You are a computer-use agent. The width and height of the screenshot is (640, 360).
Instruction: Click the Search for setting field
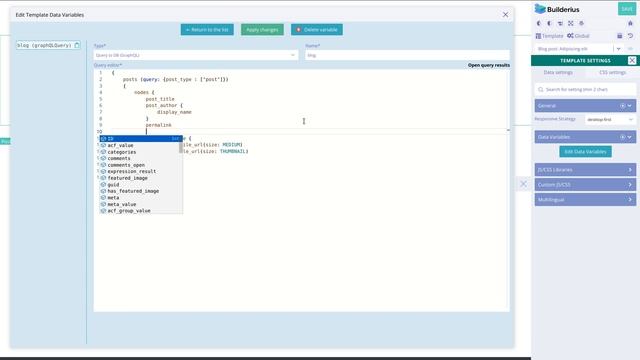tap(585, 89)
